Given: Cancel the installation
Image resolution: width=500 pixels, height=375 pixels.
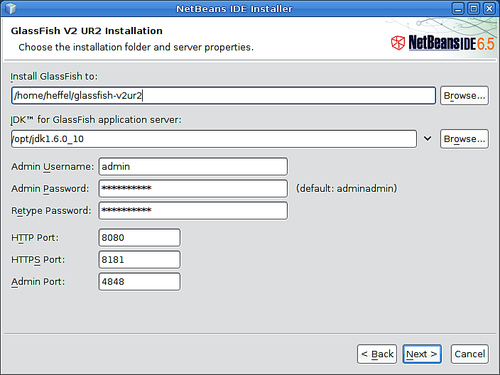Looking at the screenshot, I should 470,354.
